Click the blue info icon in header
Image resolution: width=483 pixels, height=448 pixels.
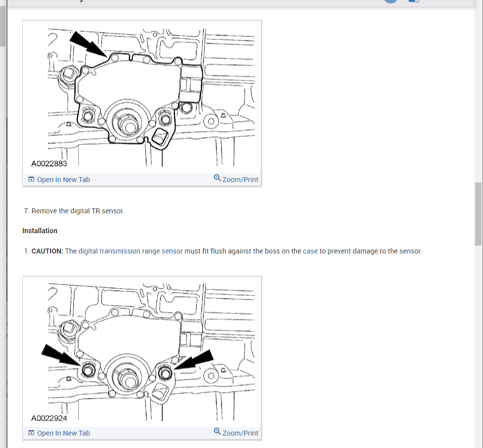[414, 1]
